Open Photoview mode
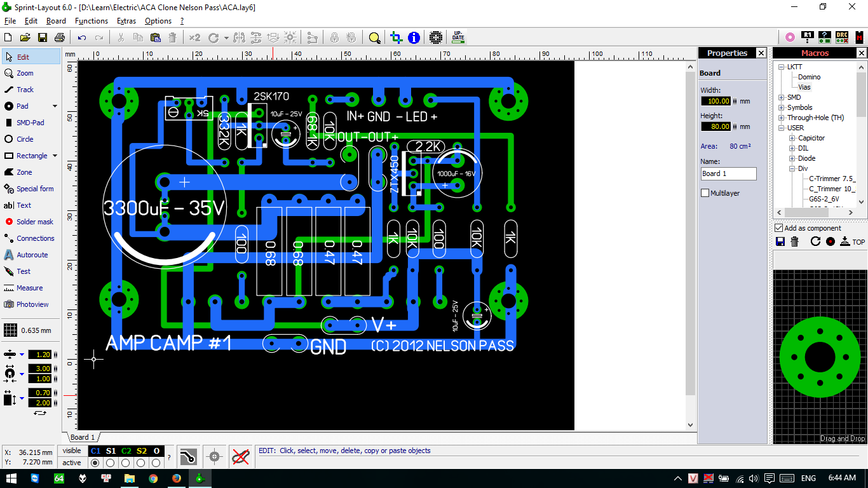 tap(31, 304)
